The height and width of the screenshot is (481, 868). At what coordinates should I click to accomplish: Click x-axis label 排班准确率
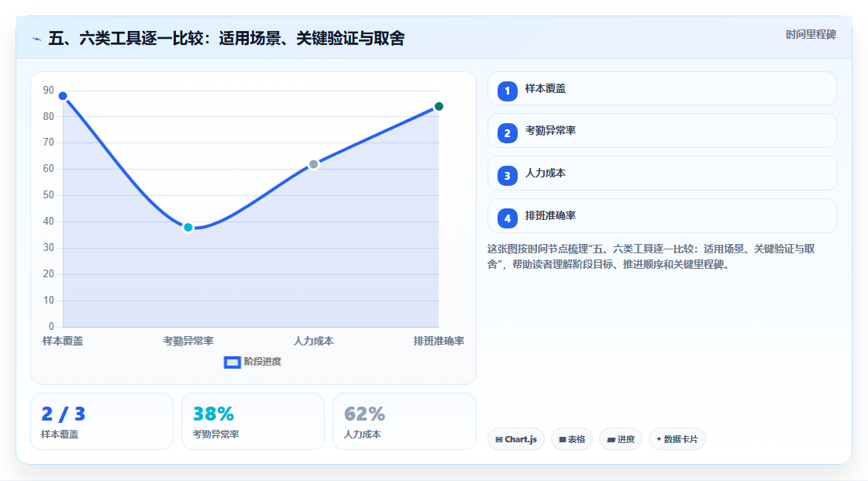tap(439, 341)
